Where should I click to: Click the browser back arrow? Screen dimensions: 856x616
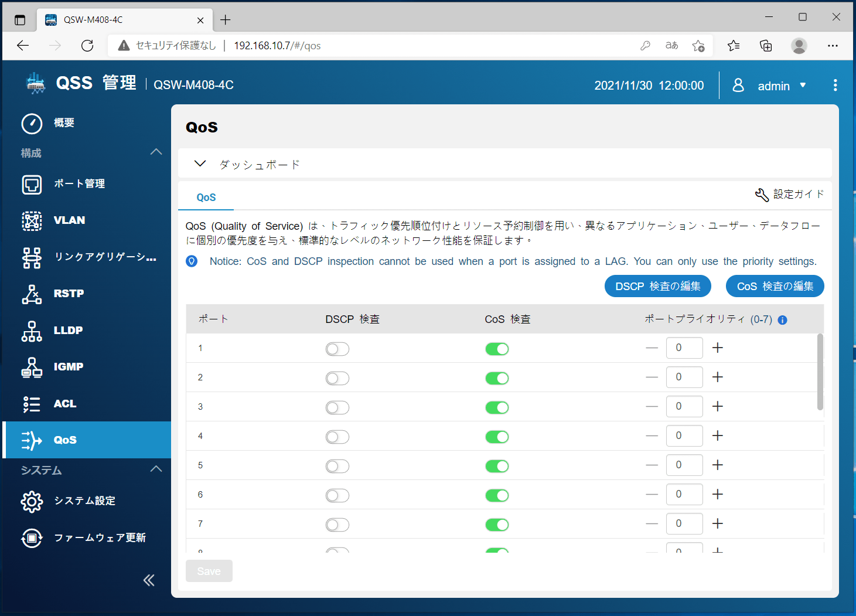tap(23, 46)
